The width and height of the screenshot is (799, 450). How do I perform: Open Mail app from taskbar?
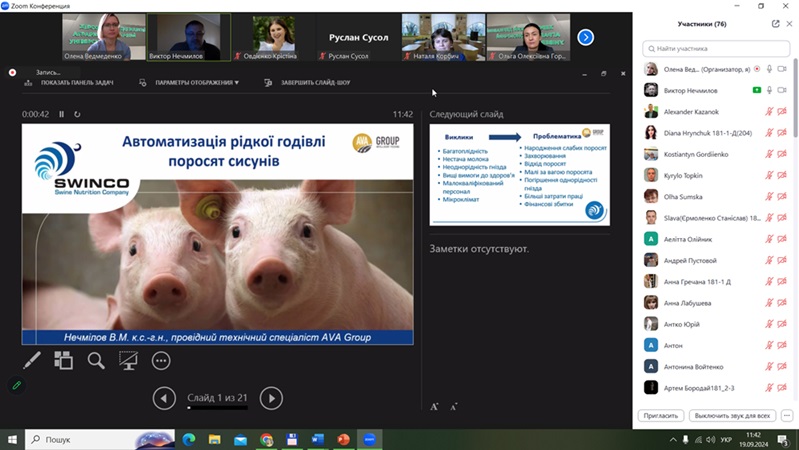click(x=241, y=439)
